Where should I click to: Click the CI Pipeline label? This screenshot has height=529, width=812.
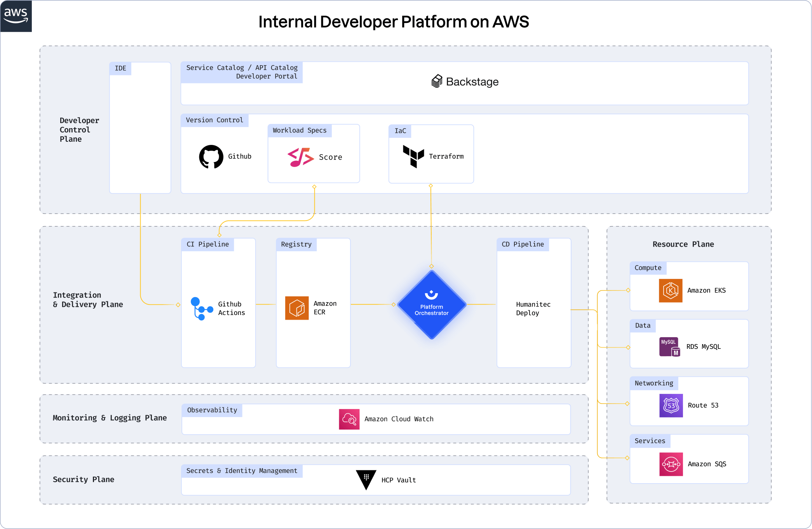point(207,244)
